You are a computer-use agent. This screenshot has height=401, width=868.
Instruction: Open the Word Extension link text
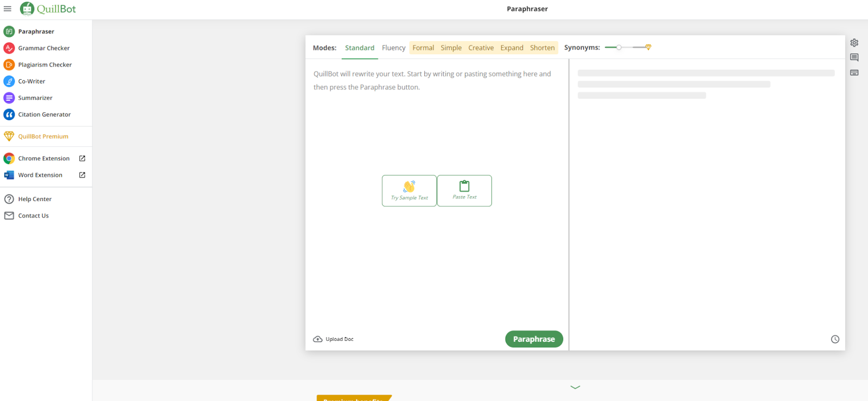(x=40, y=175)
